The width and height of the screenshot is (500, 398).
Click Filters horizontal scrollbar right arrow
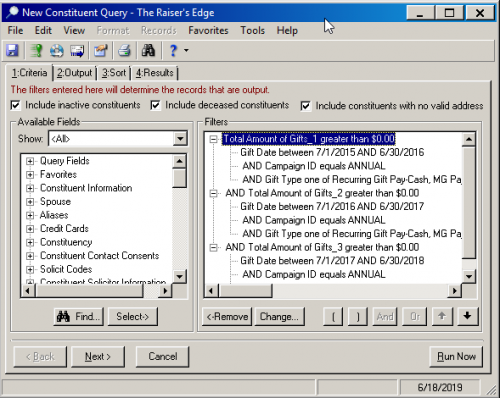454,291
